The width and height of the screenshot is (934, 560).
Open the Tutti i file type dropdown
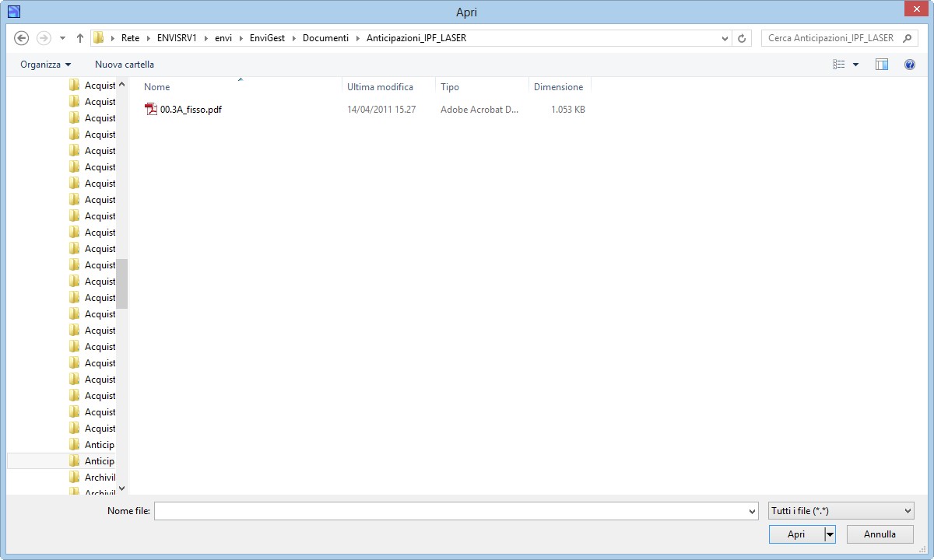(841, 511)
